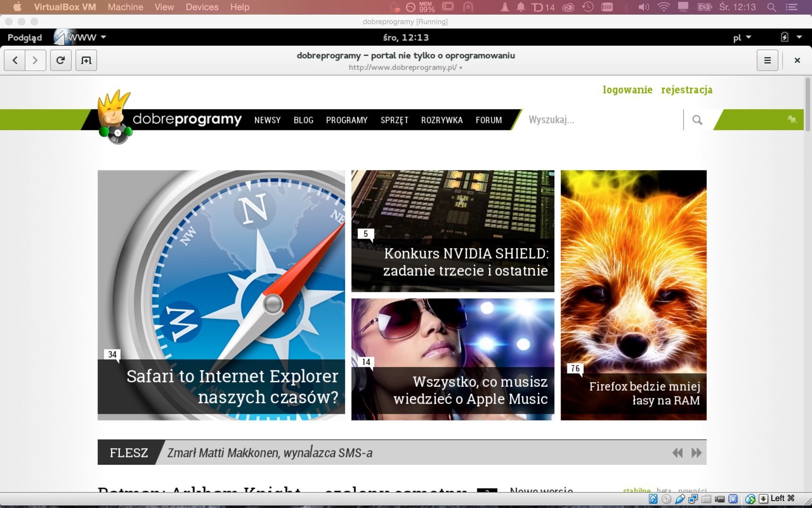This screenshot has height=508, width=812.
Task: Open the PROGRAMY site section
Action: pyautogui.click(x=347, y=120)
